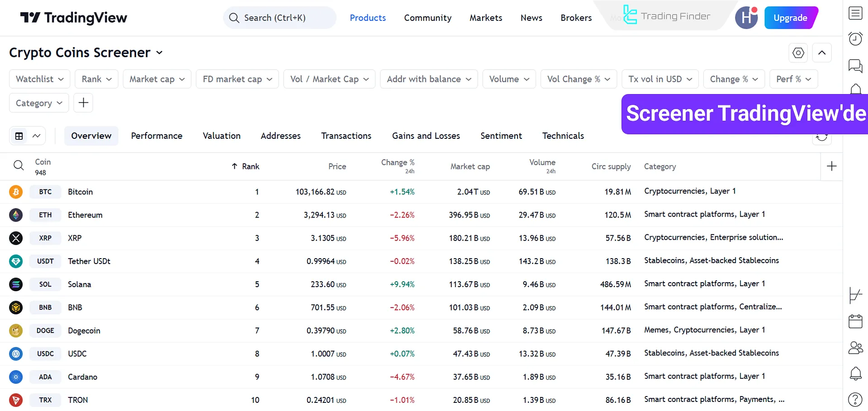Viewport: 868px width, 411px height.
Task: Switch to the Performance tab
Action: coord(157,136)
